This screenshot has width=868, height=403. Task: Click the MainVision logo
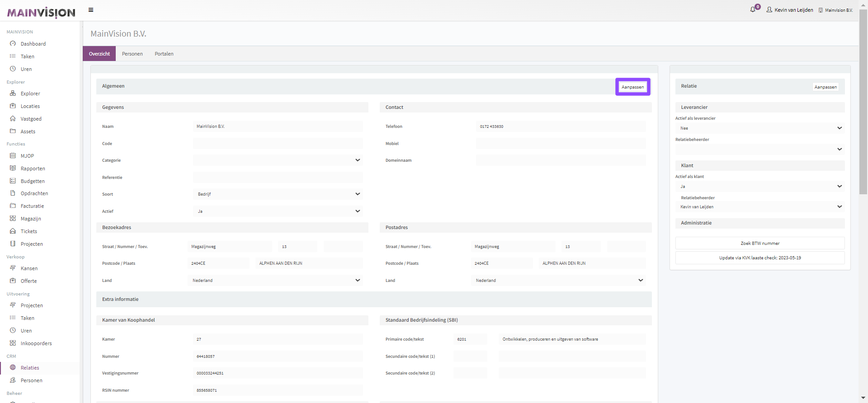pos(41,13)
